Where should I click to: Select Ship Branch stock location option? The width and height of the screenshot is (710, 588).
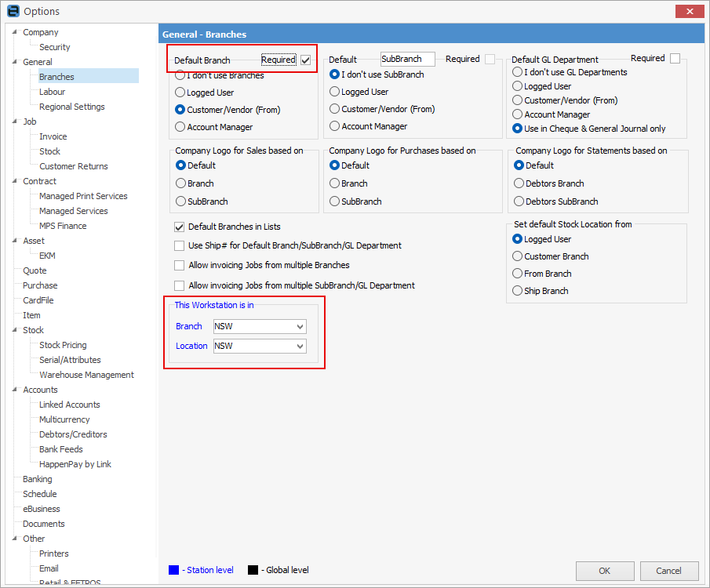pos(517,291)
